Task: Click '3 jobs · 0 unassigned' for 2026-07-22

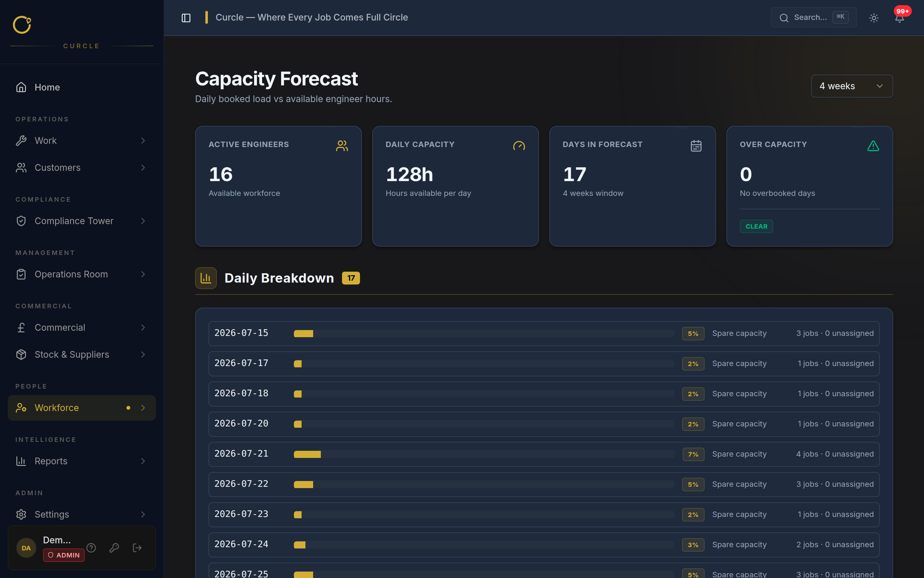Action: pos(835,484)
